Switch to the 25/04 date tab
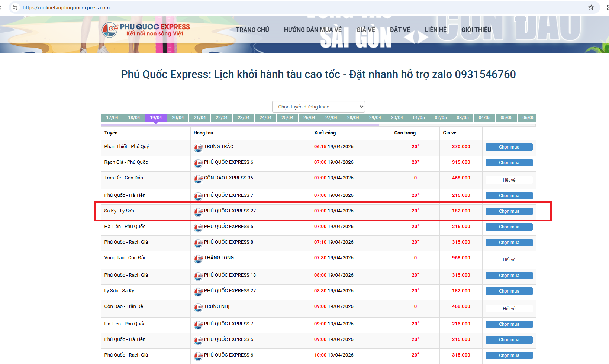Image resolution: width=609 pixels, height=364 pixels. tap(287, 118)
